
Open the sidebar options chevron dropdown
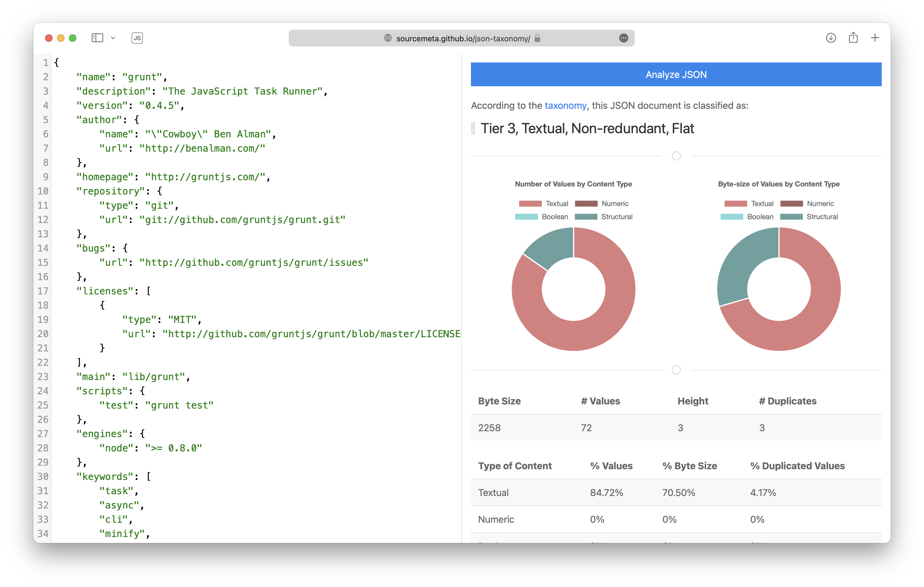(113, 38)
